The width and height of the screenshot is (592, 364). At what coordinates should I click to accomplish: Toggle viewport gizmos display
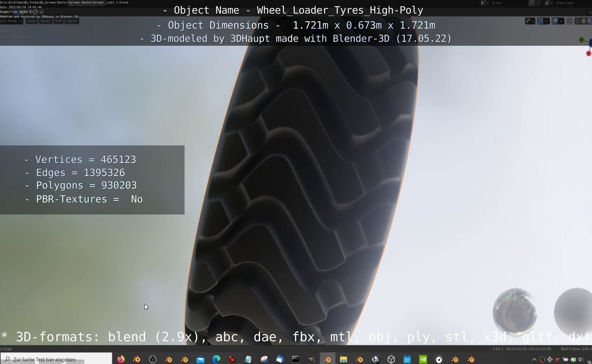tap(540, 21)
